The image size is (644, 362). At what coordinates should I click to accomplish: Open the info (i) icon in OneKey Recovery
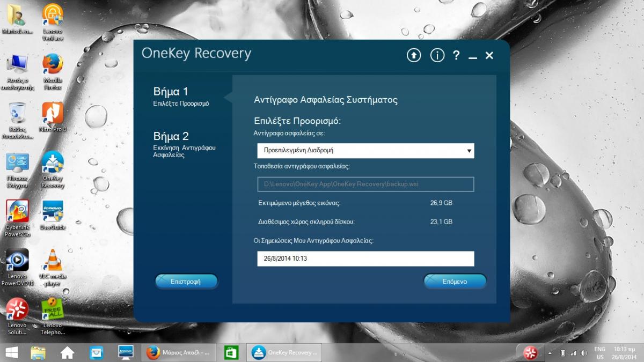[437, 55]
